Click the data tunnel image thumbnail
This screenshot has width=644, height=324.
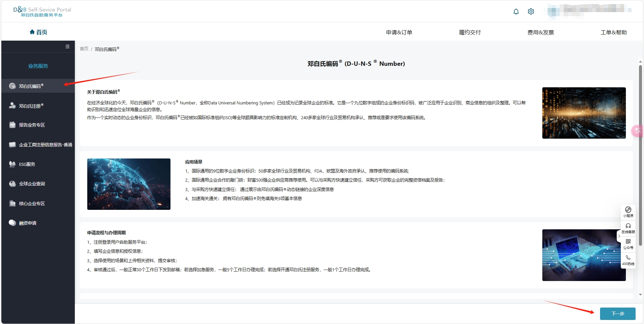584,113
